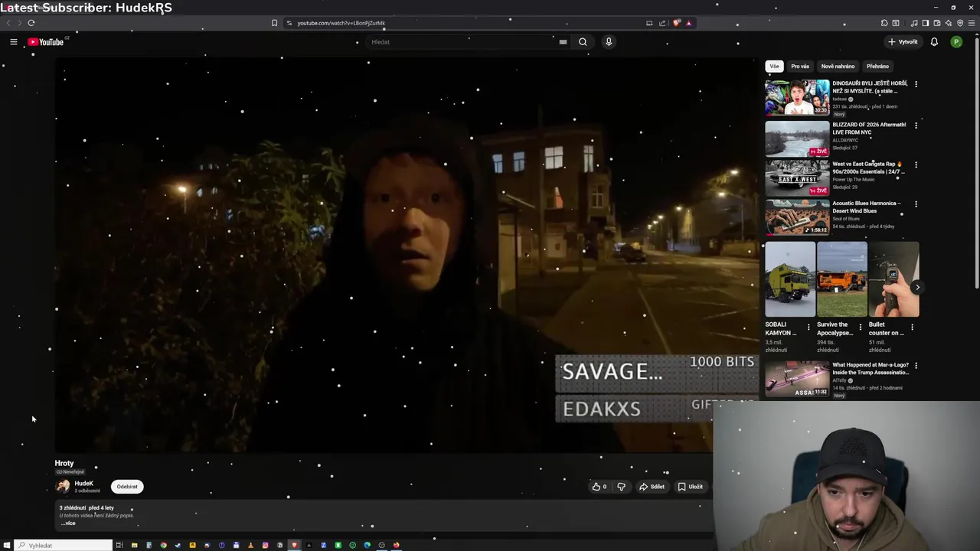Reload the page in the browser

[x=31, y=23]
